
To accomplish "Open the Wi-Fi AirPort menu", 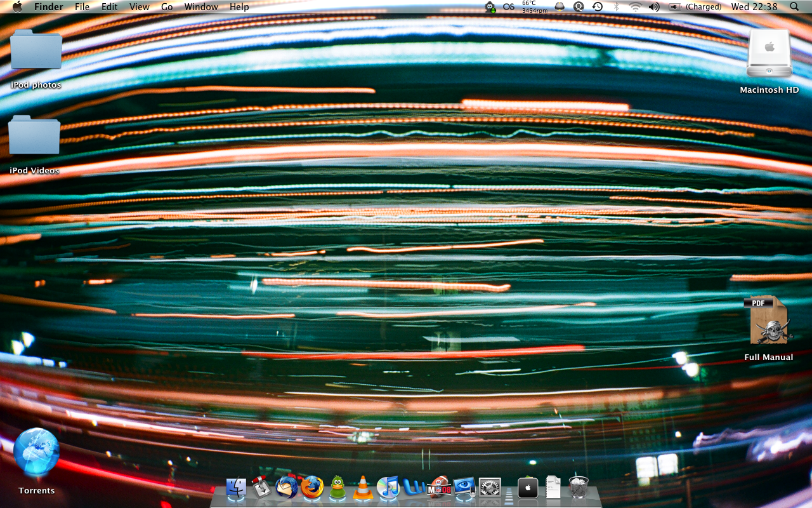I will [635, 7].
